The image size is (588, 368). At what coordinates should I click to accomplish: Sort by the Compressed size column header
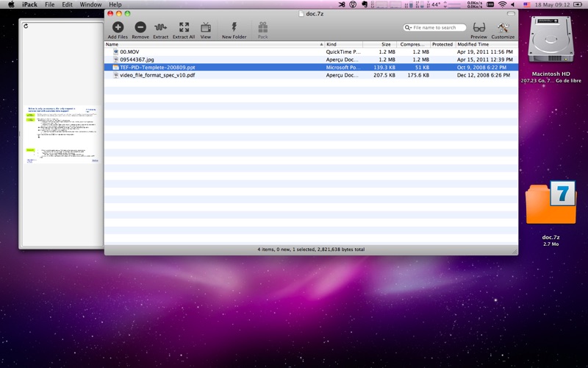click(414, 44)
